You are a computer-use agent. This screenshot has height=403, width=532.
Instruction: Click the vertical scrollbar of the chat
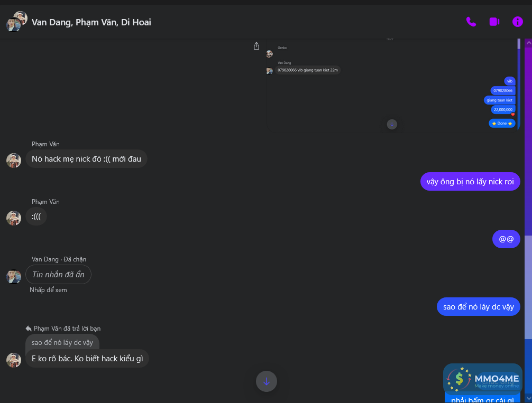(529, 211)
